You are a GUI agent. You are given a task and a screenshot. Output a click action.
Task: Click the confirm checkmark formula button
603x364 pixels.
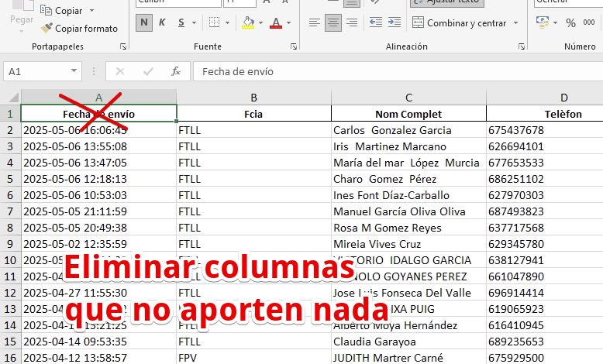[148, 71]
